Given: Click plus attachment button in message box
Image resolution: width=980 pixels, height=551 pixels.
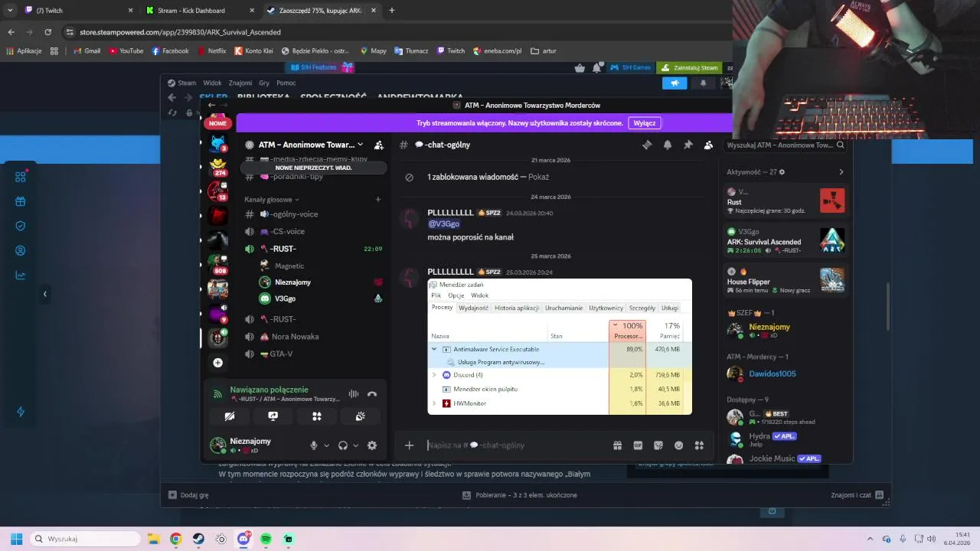Looking at the screenshot, I should coord(409,445).
